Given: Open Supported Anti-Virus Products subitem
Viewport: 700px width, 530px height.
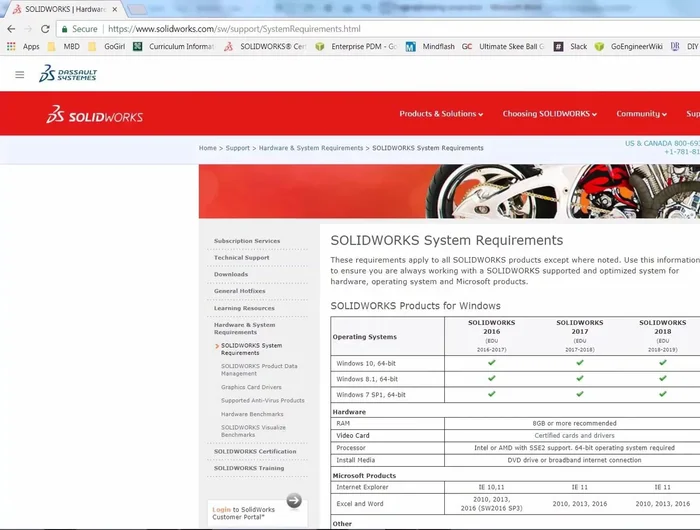Looking at the screenshot, I should [x=262, y=401].
